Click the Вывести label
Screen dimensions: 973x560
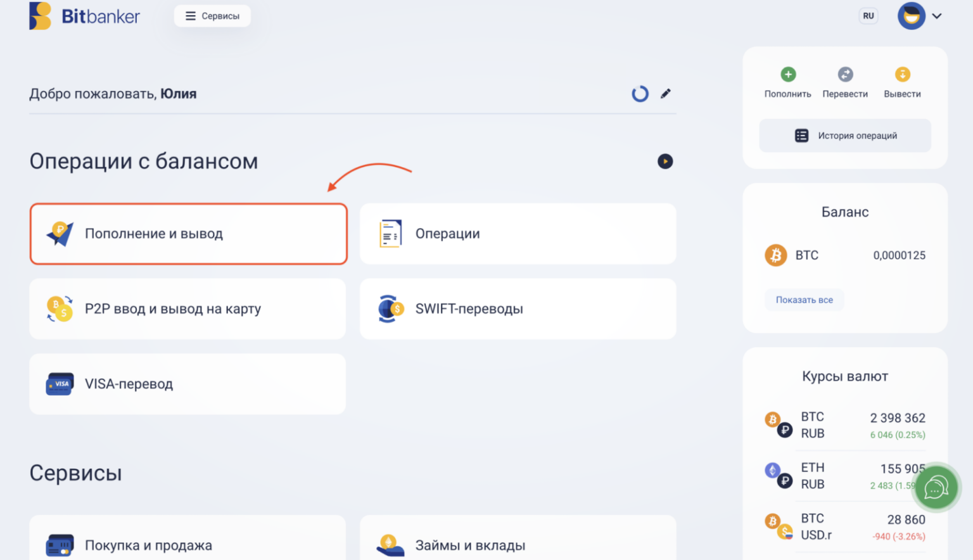(903, 94)
